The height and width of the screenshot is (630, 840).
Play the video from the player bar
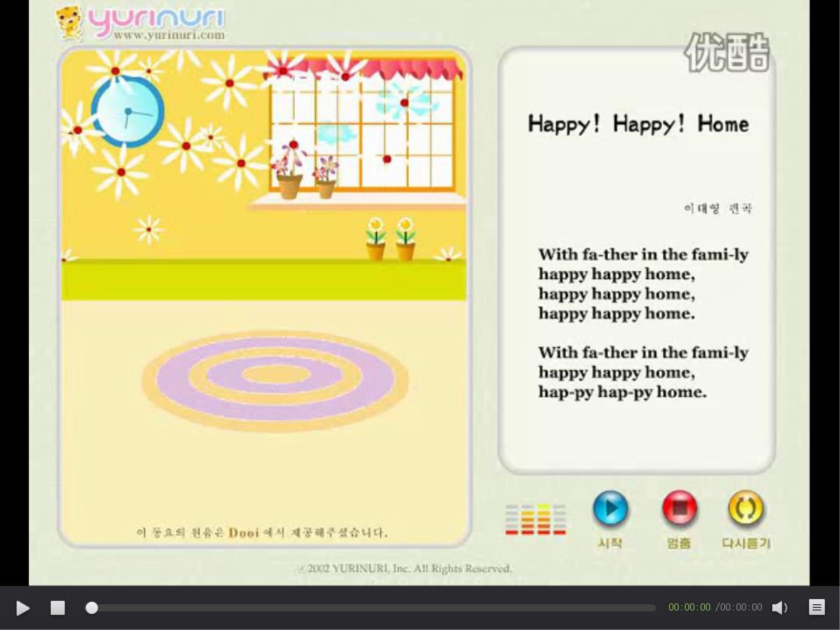(23, 608)
